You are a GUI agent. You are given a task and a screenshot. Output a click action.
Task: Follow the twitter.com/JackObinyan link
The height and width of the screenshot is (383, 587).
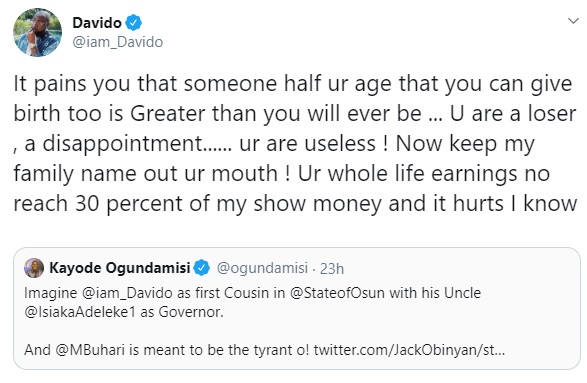tap(409, 350)
